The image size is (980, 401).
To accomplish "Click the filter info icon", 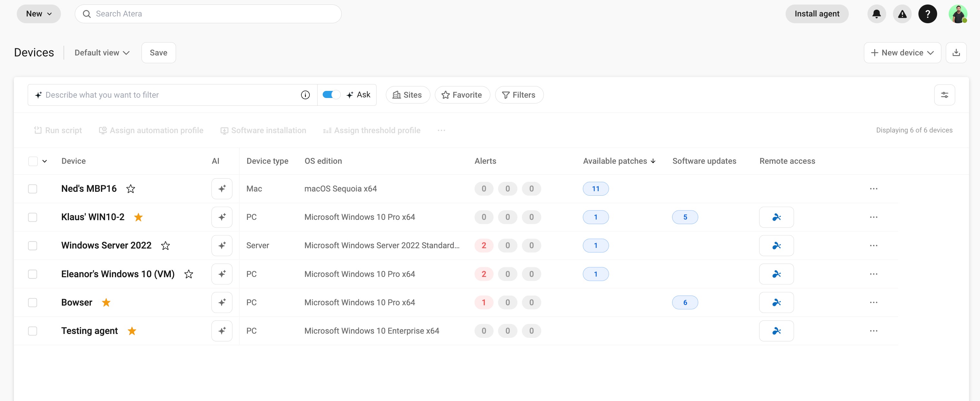I will click(305, 95).
